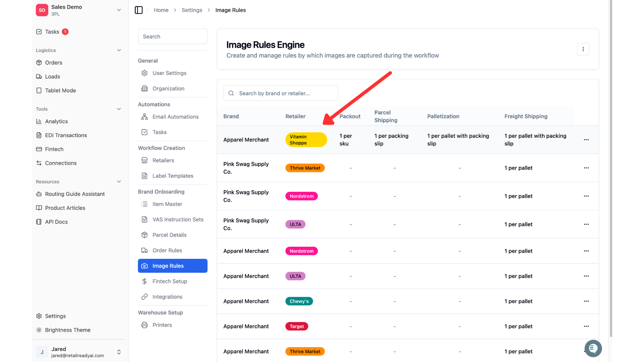Viewport: 644px width, 362px height.
Task: Go to Settings breadcrumb
Action: pyautogui.click(x=192, y=10)
